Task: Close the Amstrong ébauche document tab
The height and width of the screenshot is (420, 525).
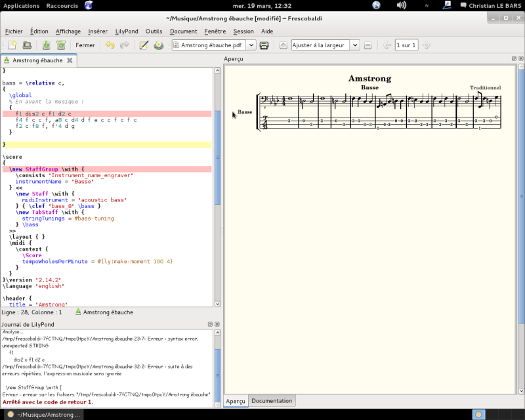Action: click(x=70, y=60)
